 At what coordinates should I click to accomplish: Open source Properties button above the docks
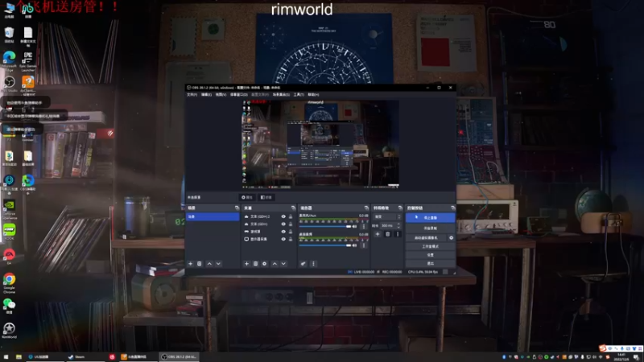pos(247,197)
